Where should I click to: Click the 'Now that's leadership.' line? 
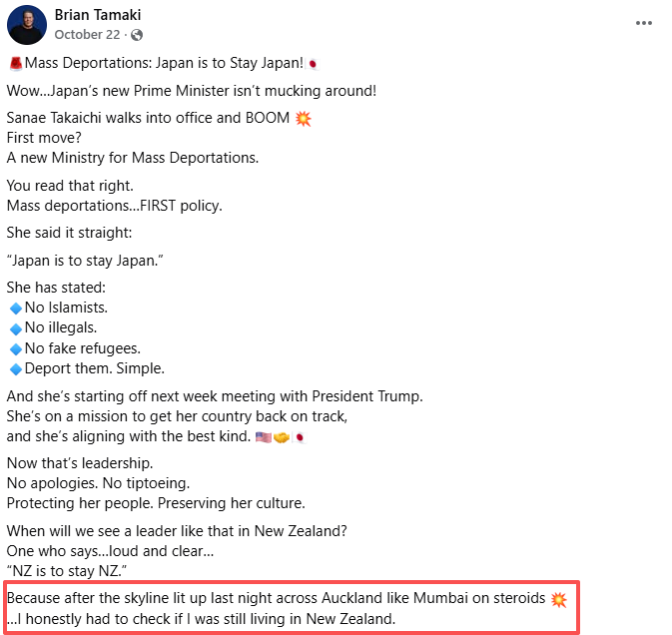pyautogui.click(x=80, y=463)
